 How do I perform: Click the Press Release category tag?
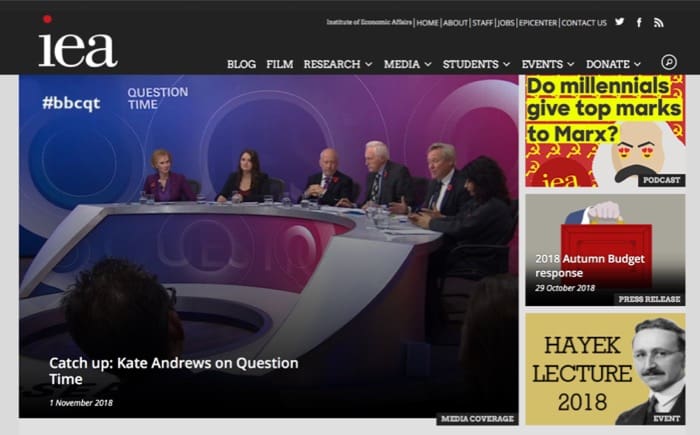click(650, 299)
